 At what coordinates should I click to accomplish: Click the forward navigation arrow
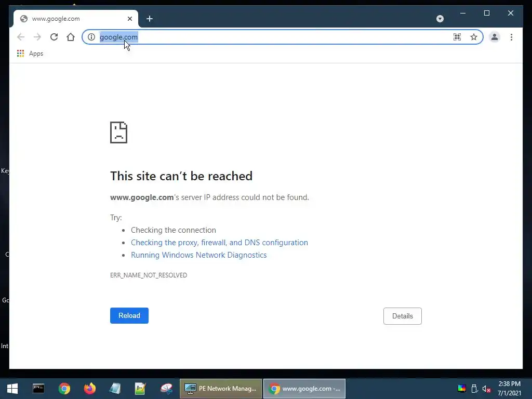click(x=37, y=37)
